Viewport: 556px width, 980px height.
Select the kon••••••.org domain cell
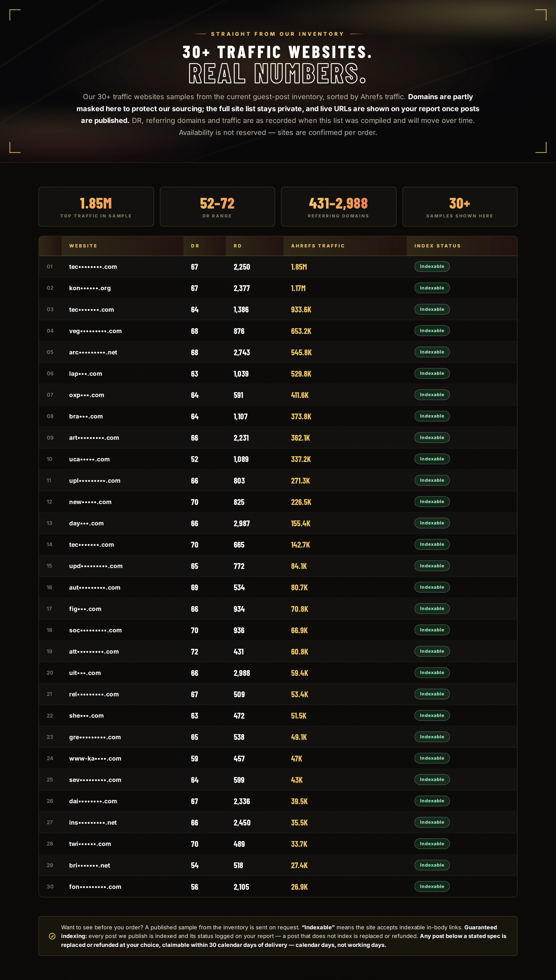pos(90,288)
